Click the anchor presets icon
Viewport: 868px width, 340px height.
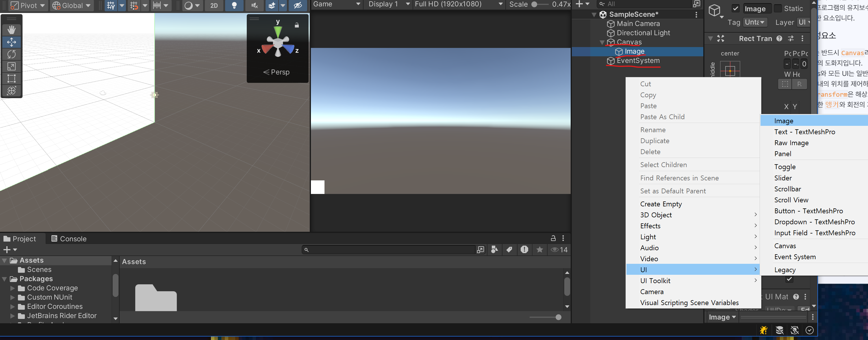(730, 70)
